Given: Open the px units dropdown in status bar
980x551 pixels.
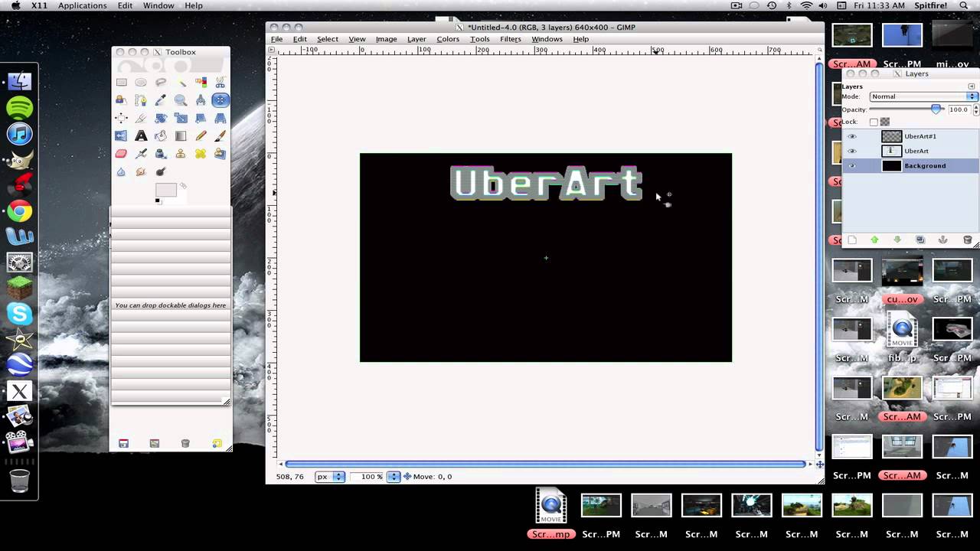Looking at the screenshot, I should (331, 476).
